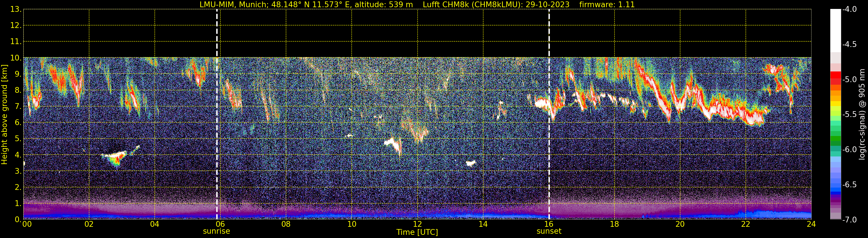Click the height tick label '1.'
868x238 pixels.
tap(18, 204)
